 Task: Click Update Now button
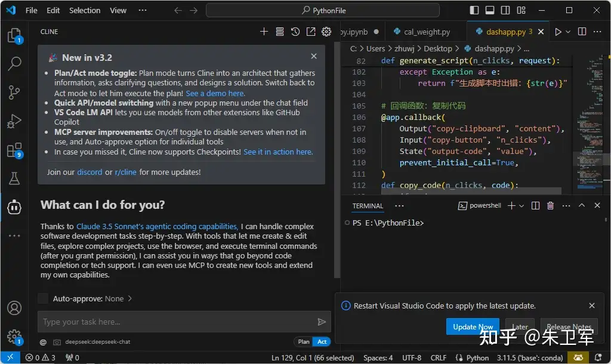(x=473, y=326)
